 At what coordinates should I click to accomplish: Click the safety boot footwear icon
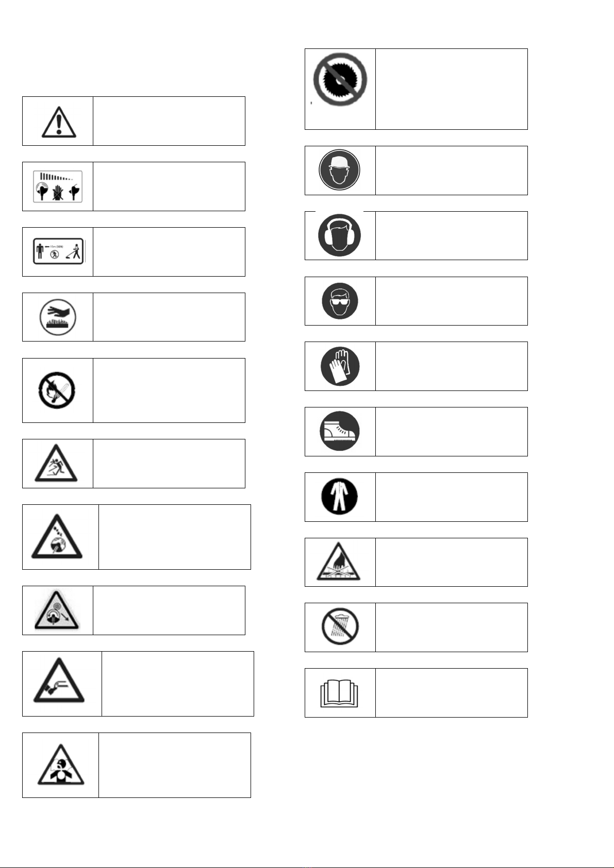tap(339, 432)
